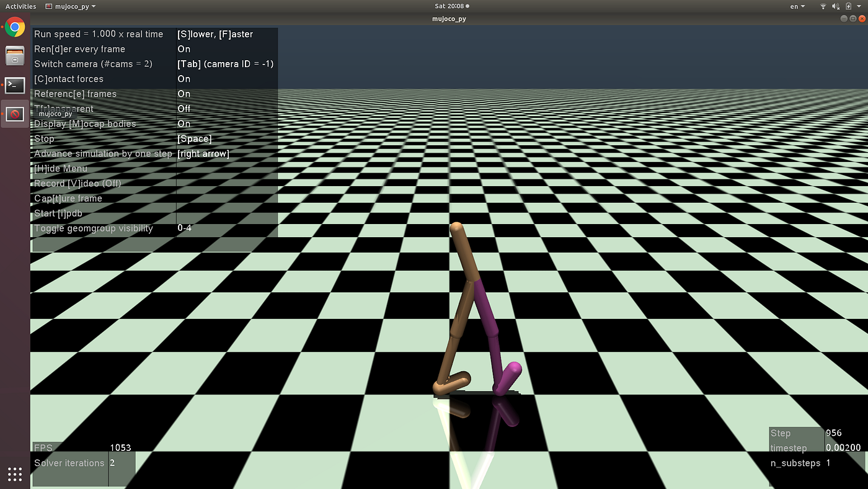Click 'Solver iterations' label

(69, 463)
